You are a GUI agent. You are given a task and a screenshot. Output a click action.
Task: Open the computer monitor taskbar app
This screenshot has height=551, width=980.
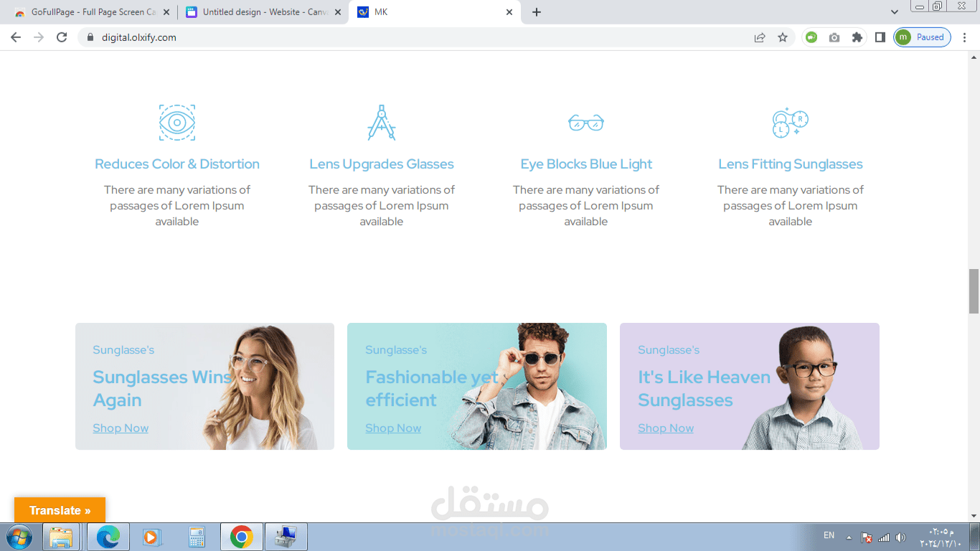tap(286, 537)
